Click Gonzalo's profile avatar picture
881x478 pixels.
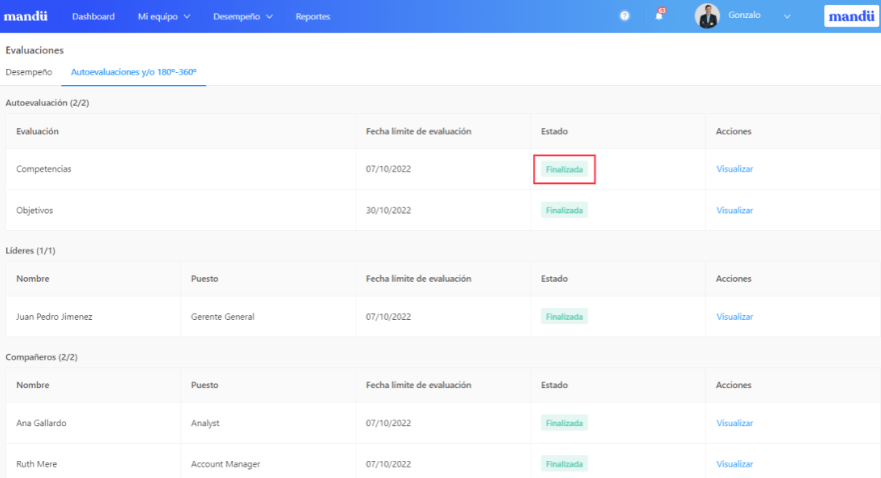(707, 16)
